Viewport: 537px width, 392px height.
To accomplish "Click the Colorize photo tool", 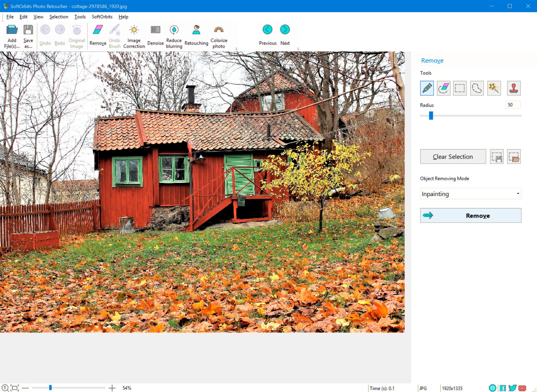I will 219,35.
